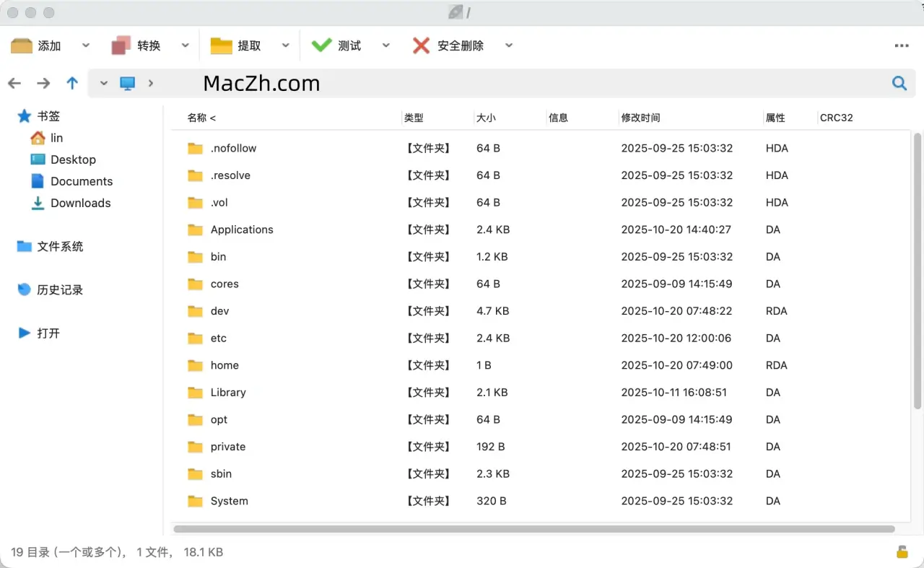Expand the address bar history chevron
924x568 pixels.
coord(104,83)
